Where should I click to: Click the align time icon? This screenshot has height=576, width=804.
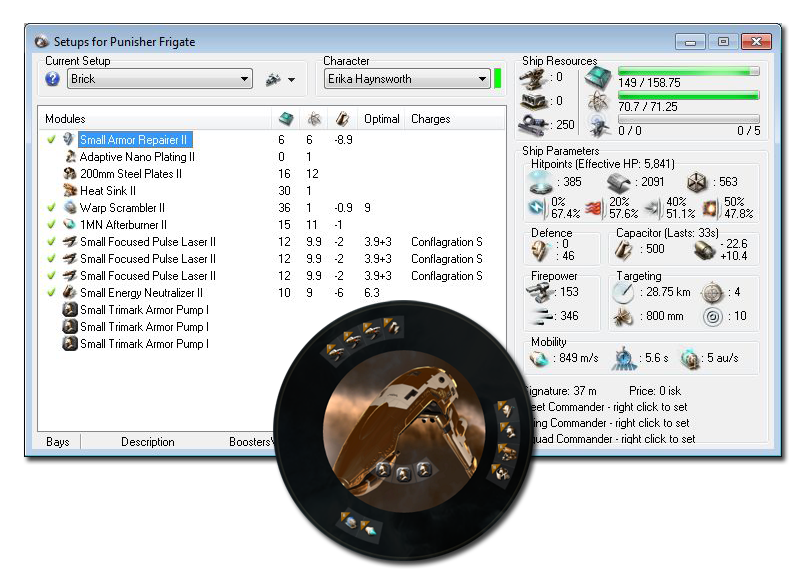(624, 359)
